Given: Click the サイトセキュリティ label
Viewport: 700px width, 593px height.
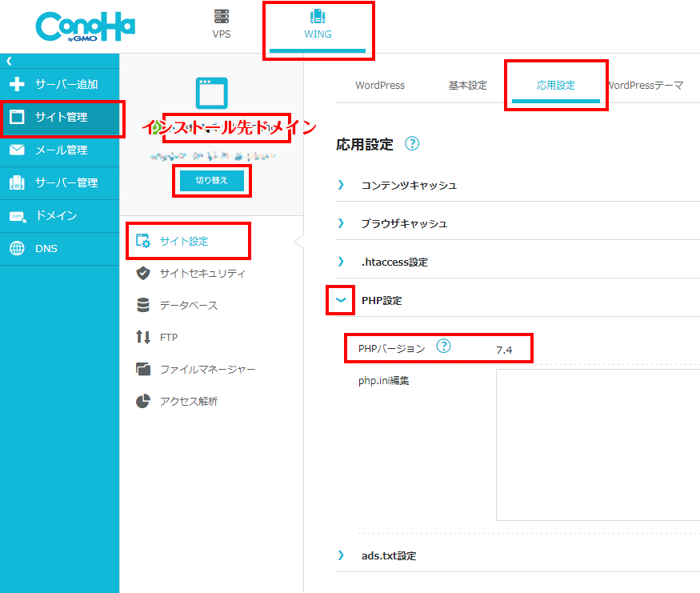Looking at the screenshot, I should [x=202, y=273].
